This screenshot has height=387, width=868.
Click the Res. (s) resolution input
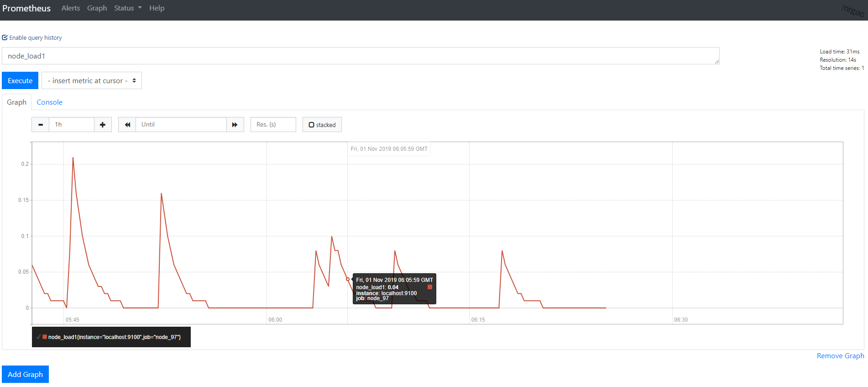point(273,125)
